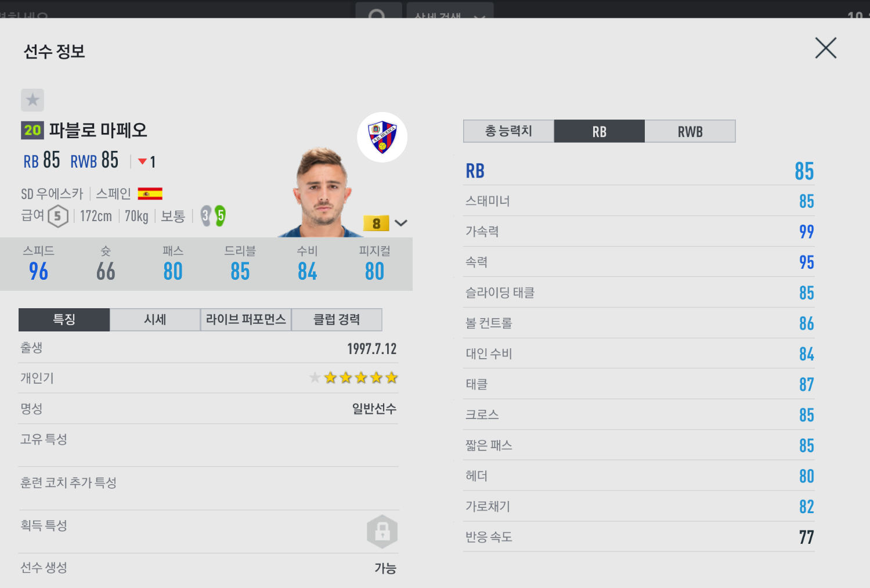Image resolution: width=870 pixels, height=588 pixels.
Task: Select the RWB position tab
Action: (x=690, y=131)
